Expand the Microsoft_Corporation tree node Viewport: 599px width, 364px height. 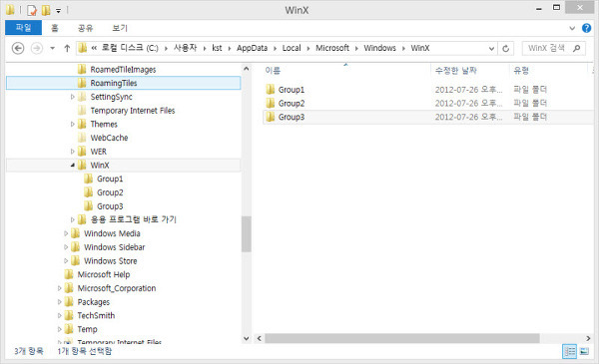point(59,288)
